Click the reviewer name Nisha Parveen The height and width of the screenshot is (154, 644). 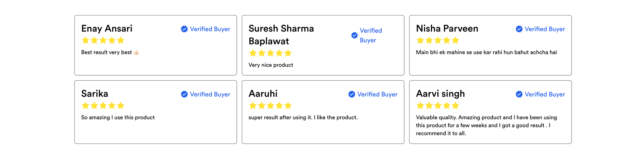coord(447,28)
